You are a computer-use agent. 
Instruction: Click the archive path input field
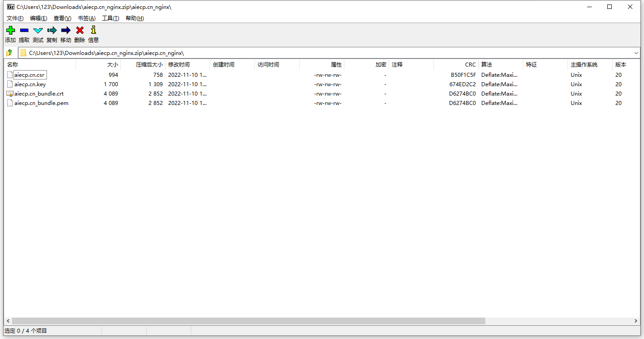point(330,53)
